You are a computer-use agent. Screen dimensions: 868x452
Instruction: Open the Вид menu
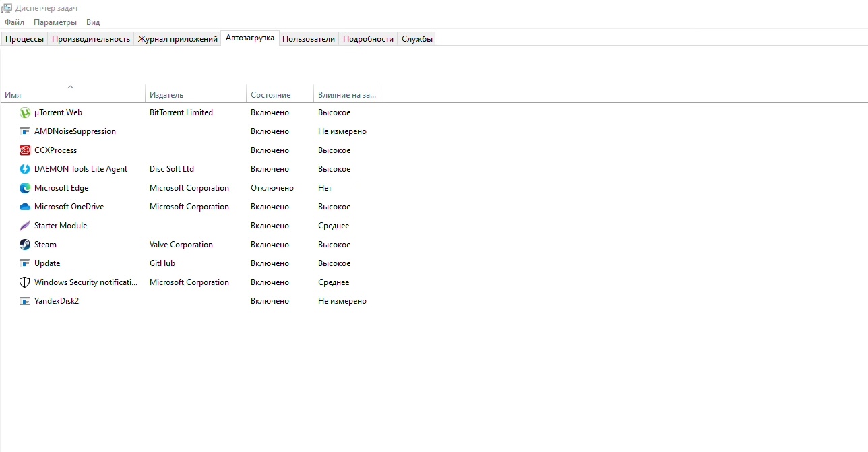coord(93,22)
